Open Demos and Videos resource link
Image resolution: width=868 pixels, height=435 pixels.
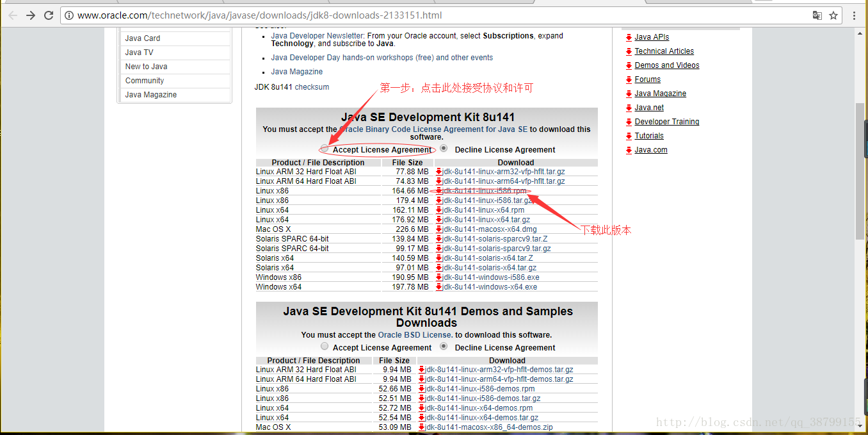coord(667,65)
